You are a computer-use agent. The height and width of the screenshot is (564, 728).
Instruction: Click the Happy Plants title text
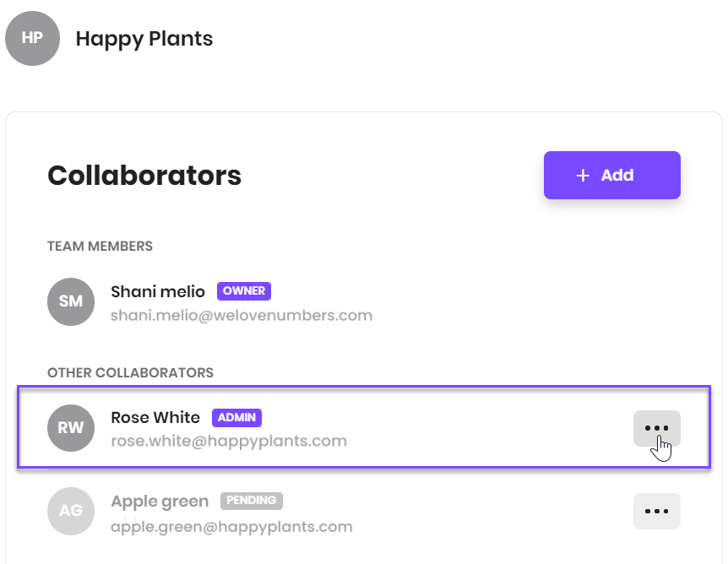click(x=144, y=39)
